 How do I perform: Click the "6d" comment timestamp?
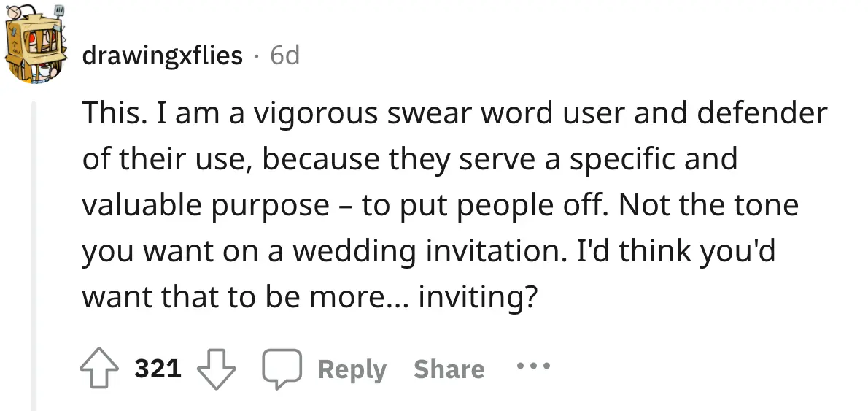click(x=284, y=55)
